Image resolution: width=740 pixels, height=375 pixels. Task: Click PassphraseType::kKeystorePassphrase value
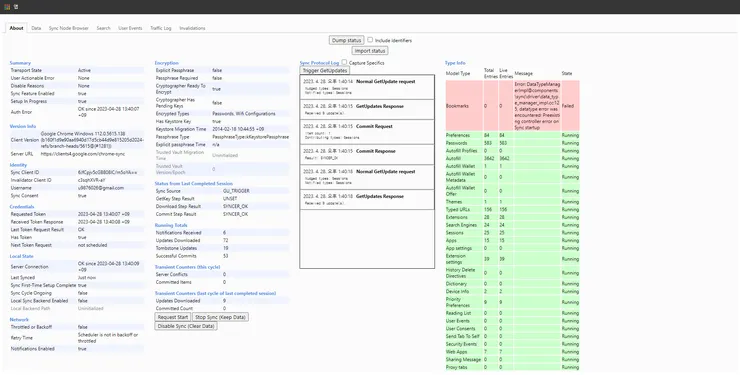251,137
